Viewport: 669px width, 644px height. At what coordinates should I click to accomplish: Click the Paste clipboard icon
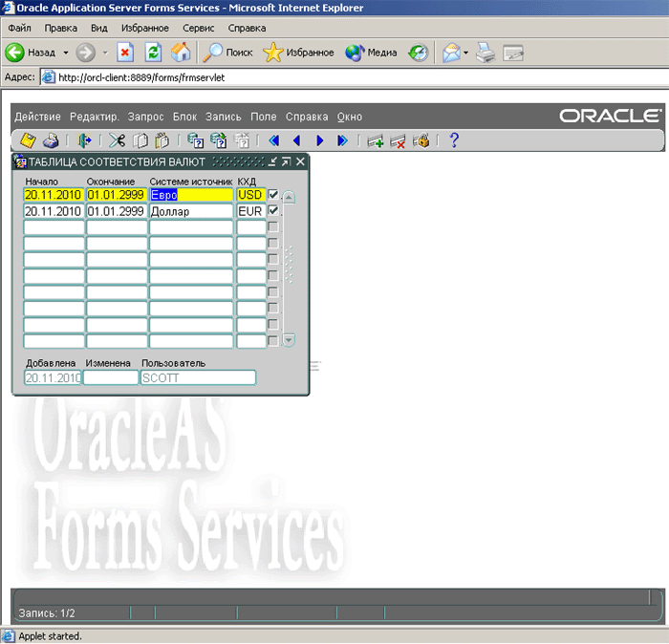click(x=162, y=140)
